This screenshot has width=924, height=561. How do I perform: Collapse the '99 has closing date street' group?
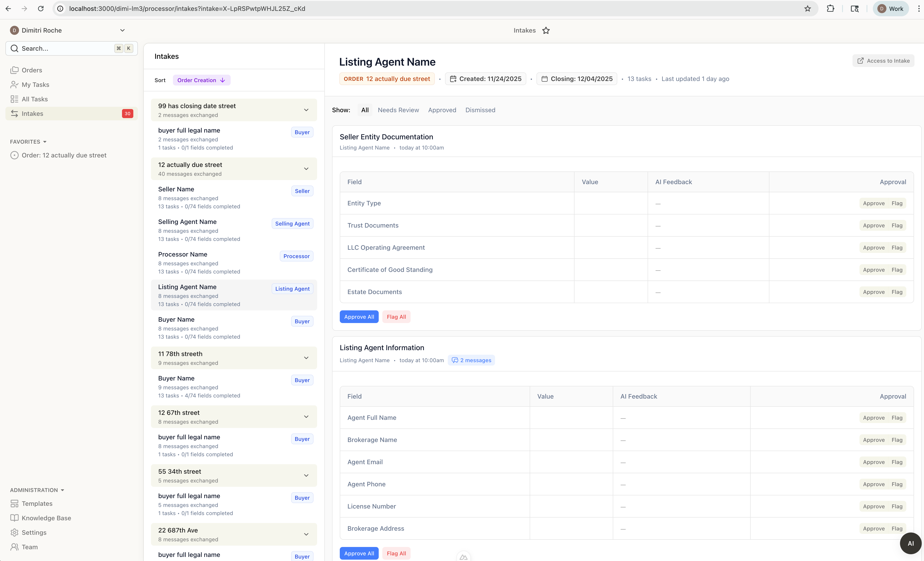(306, 110)
